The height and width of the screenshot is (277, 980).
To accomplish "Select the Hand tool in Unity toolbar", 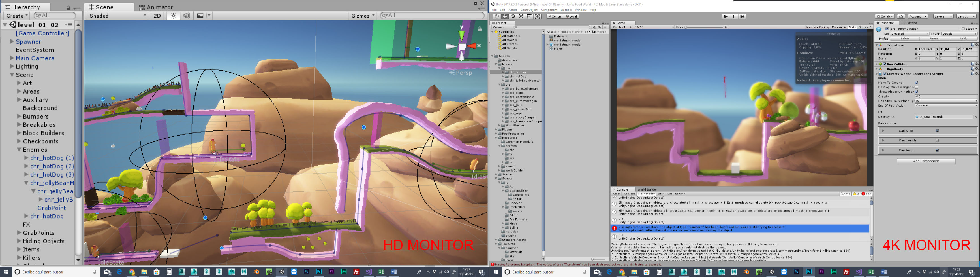I will (x=497, y=16).
